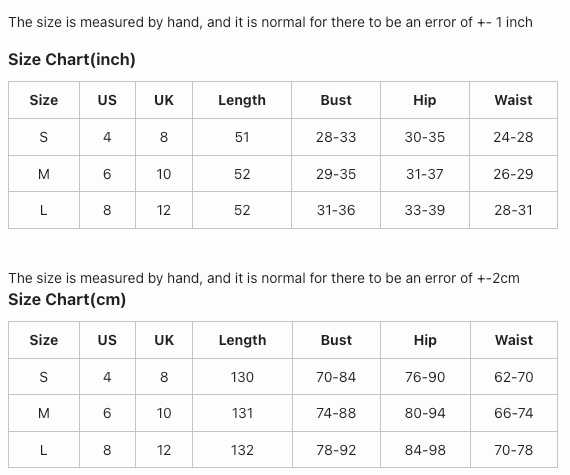Select the UK header in inch table
This screenshot has width=570, height=475.
coord(164,100)
